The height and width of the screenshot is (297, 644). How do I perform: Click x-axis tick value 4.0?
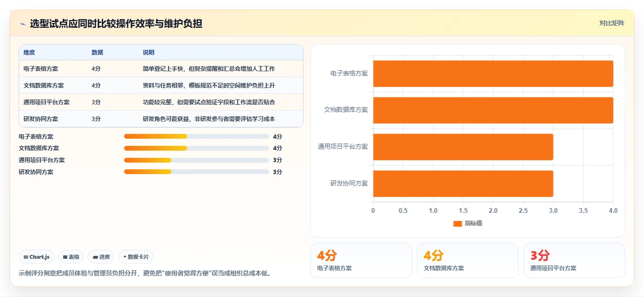coord(613,211)
